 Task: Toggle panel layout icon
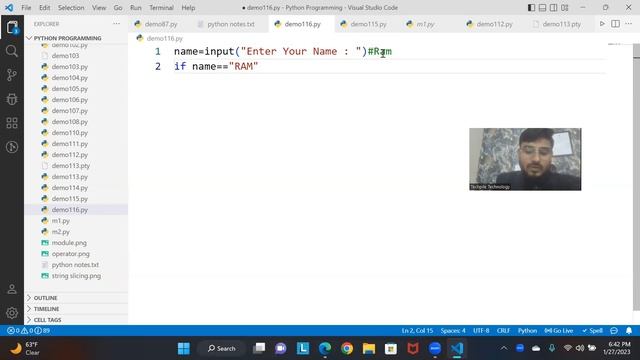pyautogui.click(x=542, y=8)
